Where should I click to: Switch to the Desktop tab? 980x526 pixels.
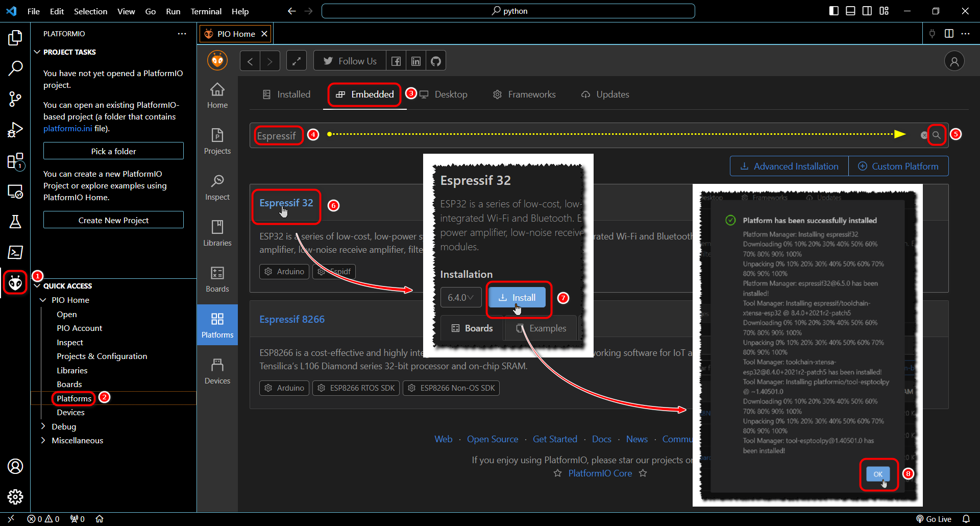444,94
